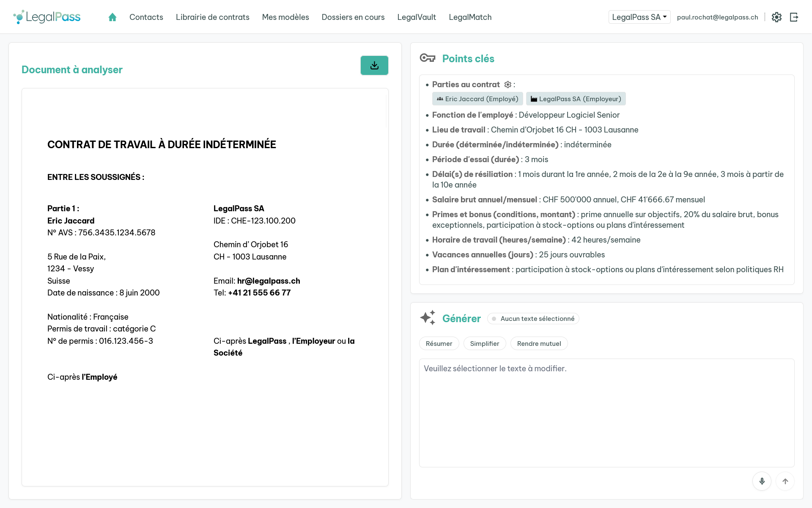Send the prompt with the arrow button
This screenshot has height=508, width=812.
(x=785, y=481)
